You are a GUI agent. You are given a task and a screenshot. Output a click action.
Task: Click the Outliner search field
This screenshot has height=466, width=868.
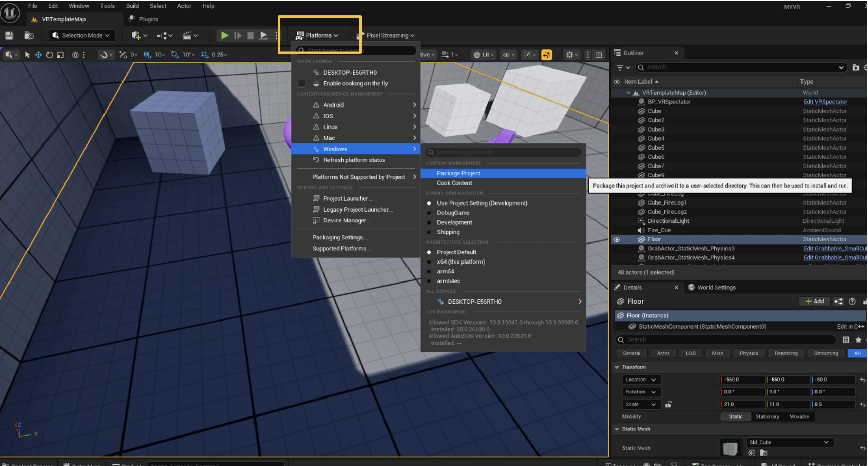click(740, 67)
